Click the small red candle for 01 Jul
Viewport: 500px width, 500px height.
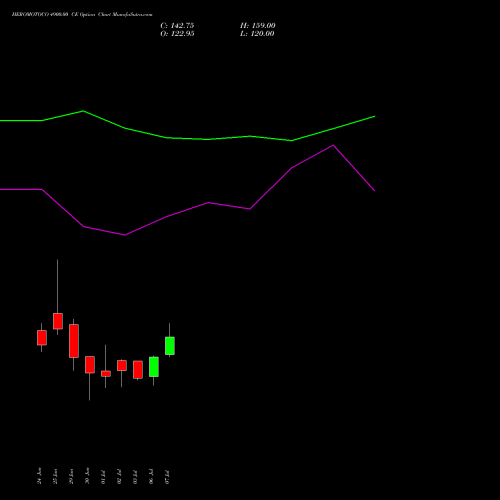click(106, 374)
